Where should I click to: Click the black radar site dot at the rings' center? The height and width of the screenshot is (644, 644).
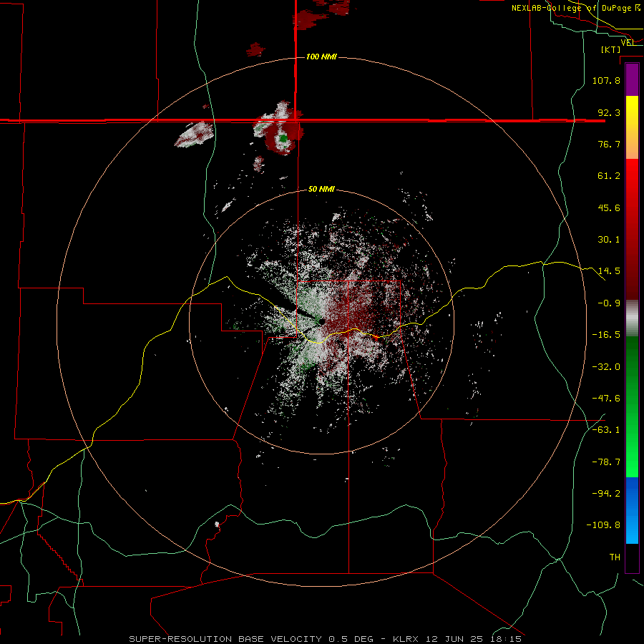(321, 322)
